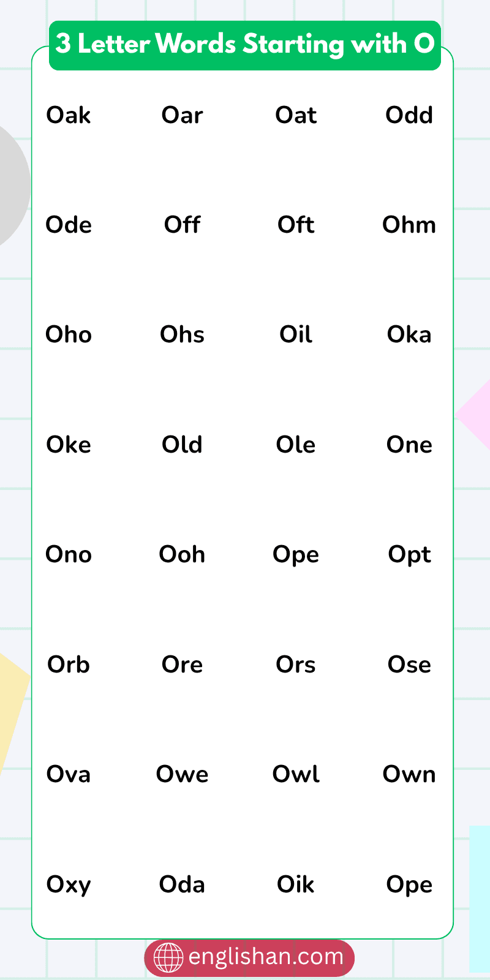Choose the word Ore

(182, 665)
